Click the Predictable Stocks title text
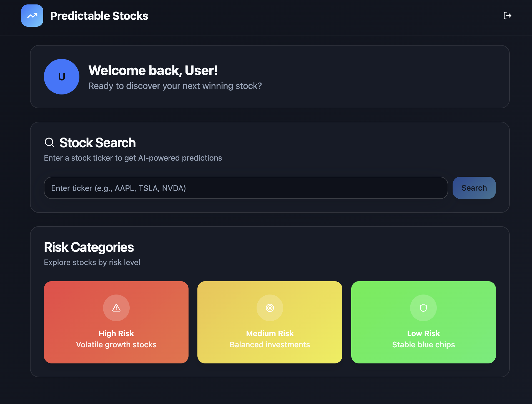 tap(99, 16)
